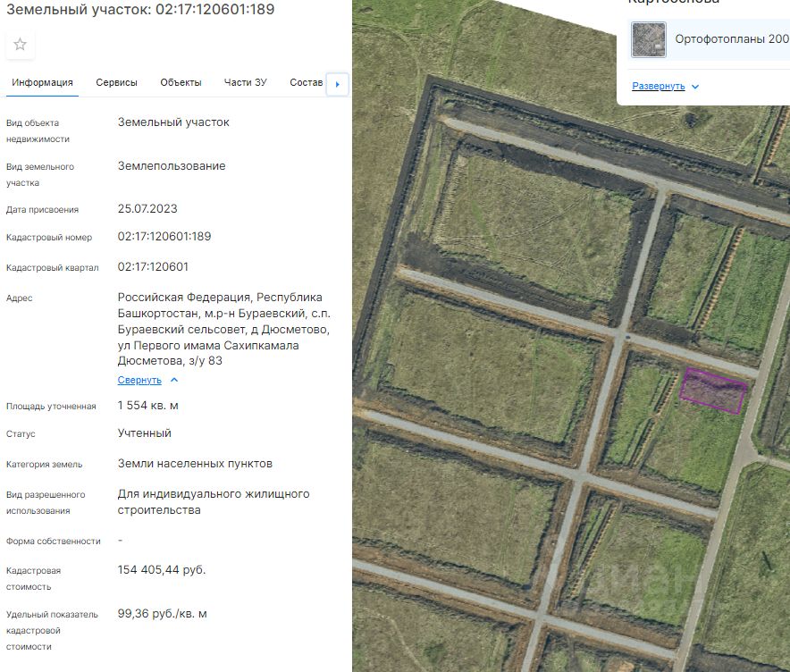
Task: Click the parcel title heading Земельный участок: 02:17:120601:189
Action: point(140,10)
